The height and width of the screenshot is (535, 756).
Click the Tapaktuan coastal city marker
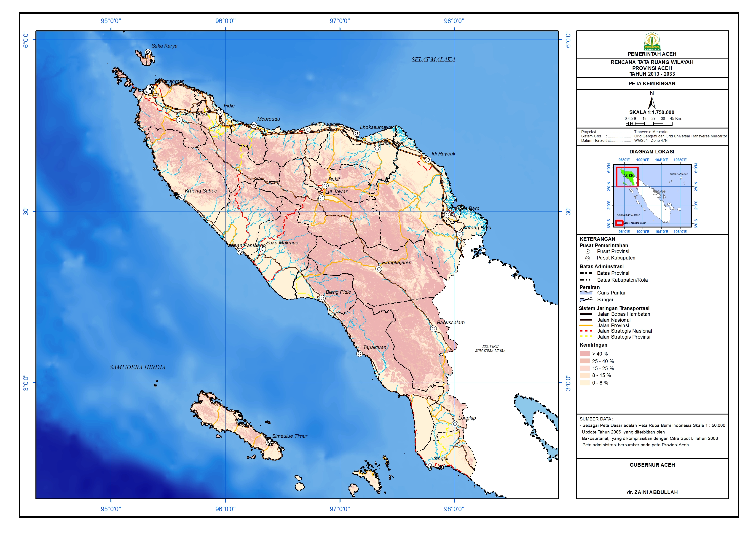tap(359, 354)
